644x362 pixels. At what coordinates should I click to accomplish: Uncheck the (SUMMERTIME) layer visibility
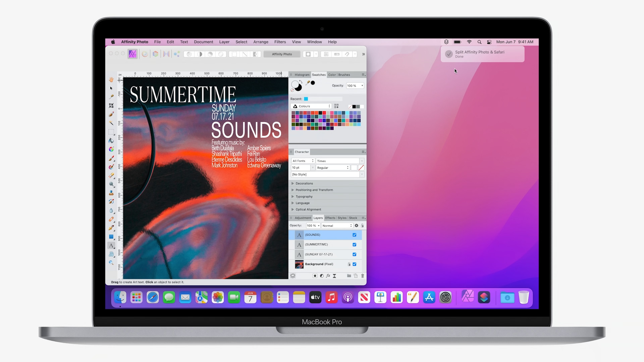click(x=354, y=245)
